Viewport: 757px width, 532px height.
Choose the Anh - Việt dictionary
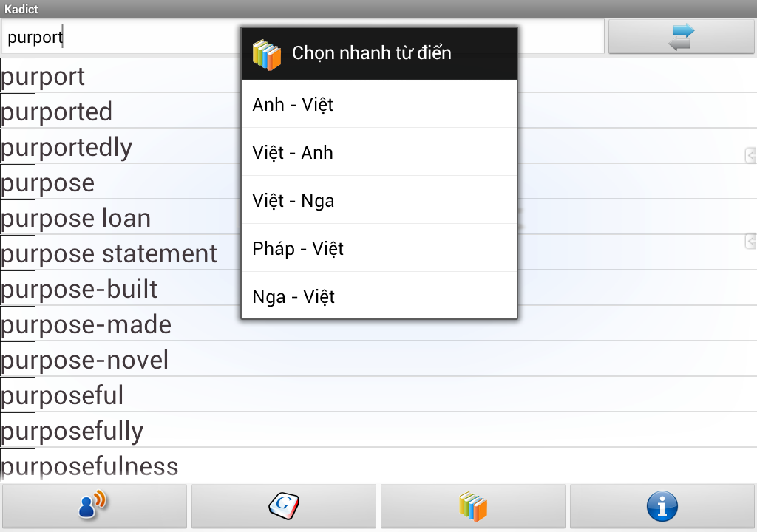(x=379, y=104)
